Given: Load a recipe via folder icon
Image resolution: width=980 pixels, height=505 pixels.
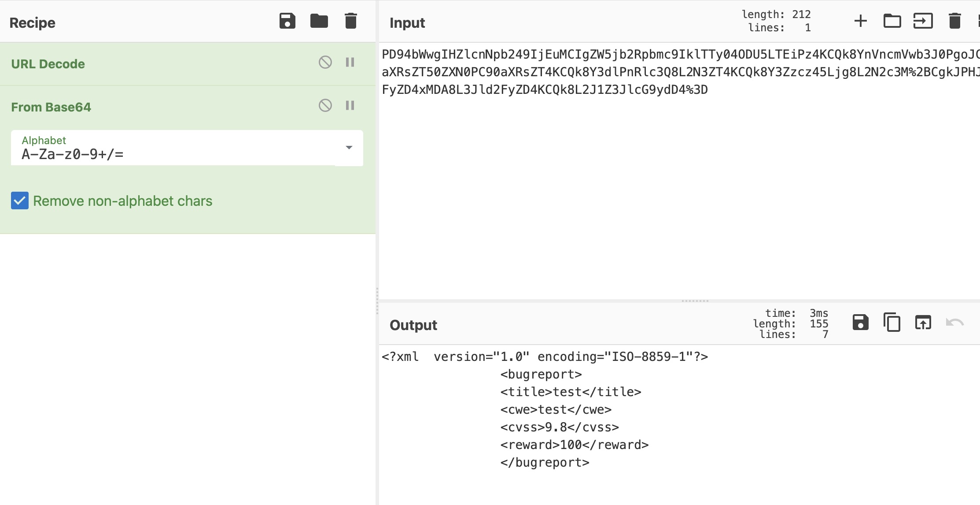Looking at the screenshot, I should point(319,21).
